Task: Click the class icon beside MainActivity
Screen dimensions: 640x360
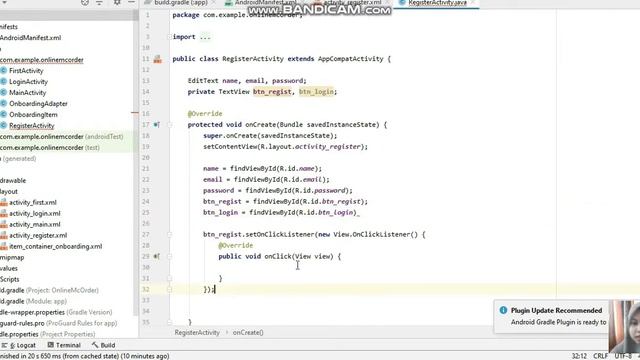Action: pos(4,93)
